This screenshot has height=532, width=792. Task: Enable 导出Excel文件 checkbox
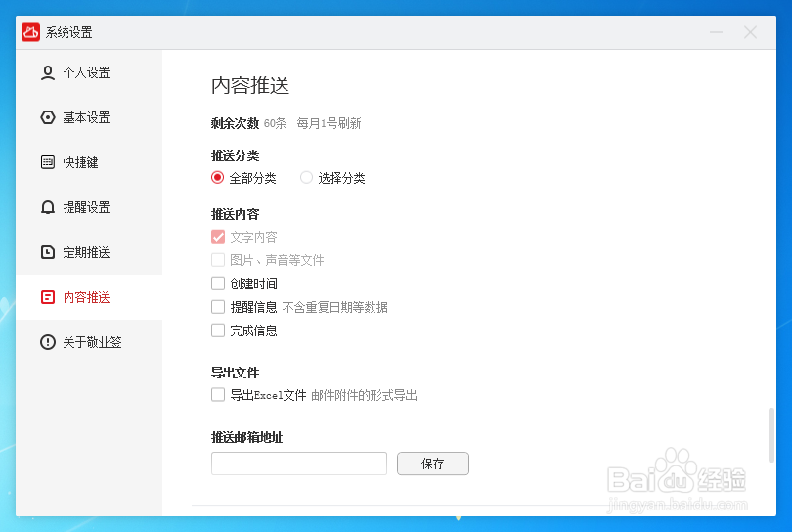(218, 395)
